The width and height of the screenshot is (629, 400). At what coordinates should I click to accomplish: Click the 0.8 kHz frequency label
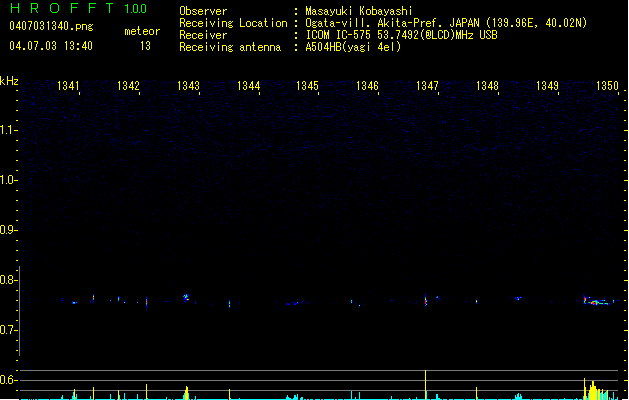click(8, 280)
